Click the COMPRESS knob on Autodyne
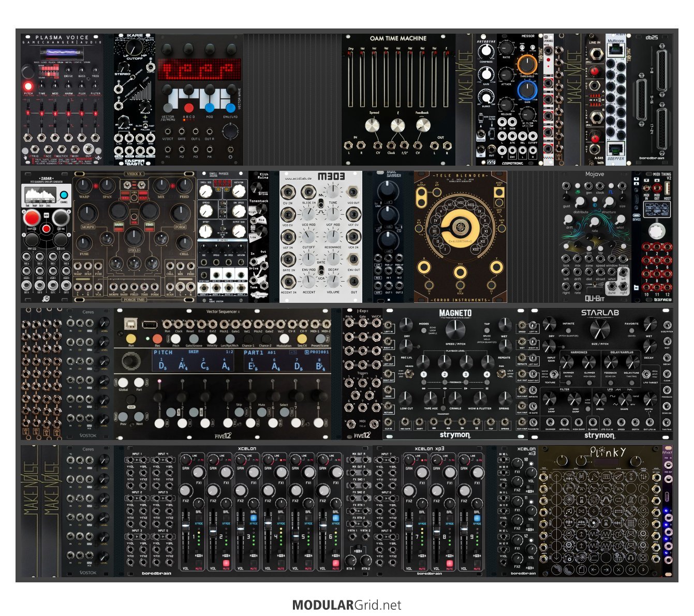The width and height of the screenshot is (694, 616). (x=485, y=51)
